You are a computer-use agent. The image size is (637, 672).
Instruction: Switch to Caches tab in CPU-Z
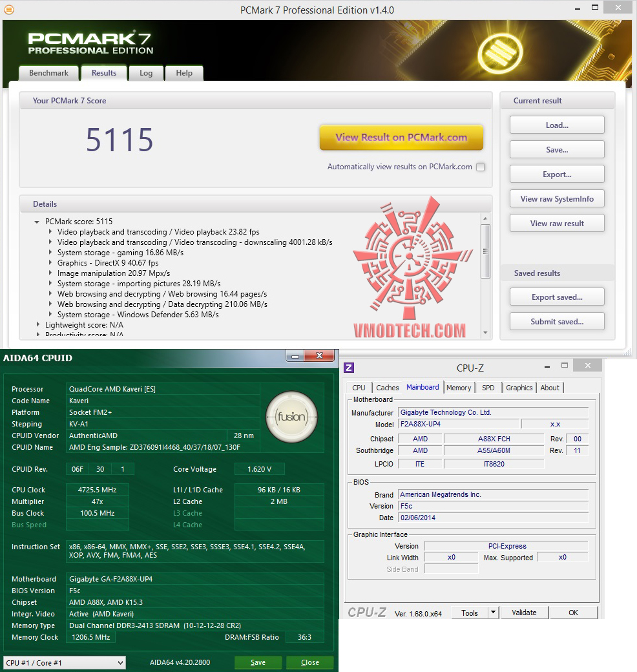(x=387, y=388)
